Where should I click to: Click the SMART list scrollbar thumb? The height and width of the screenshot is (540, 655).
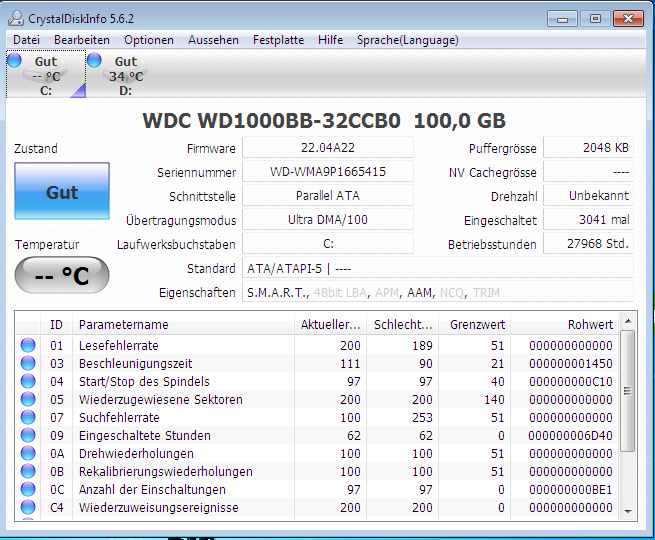pos(627,391)
